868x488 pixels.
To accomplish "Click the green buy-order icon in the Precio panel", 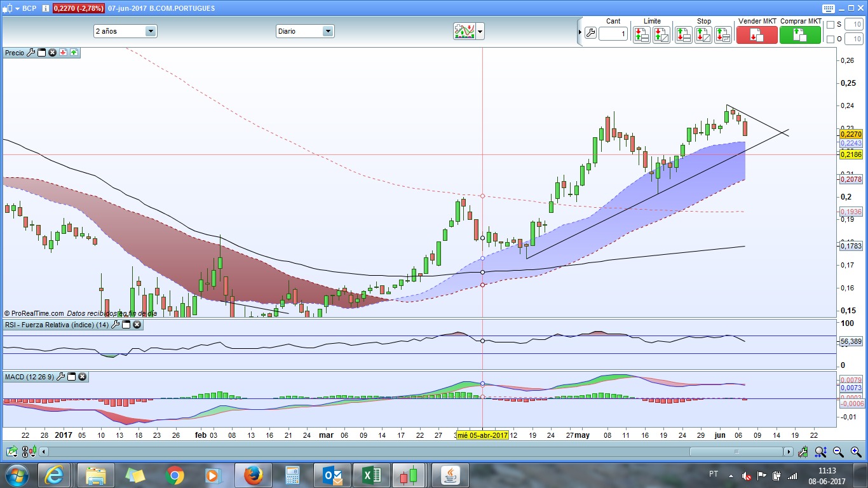I will [x=74, y=53].
